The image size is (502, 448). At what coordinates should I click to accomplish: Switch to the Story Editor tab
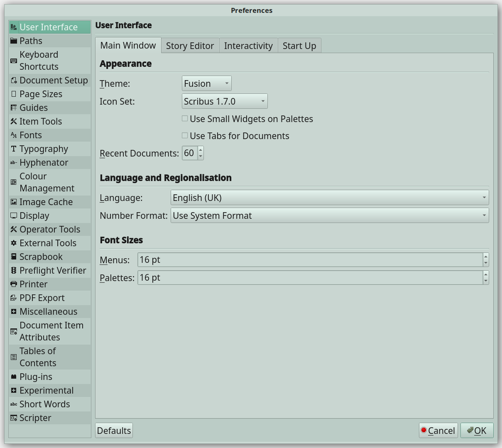pos(190,46)
